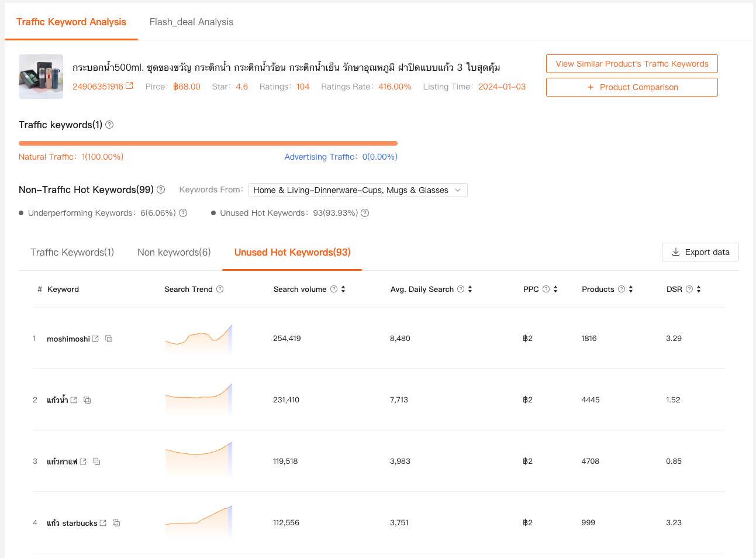Copy the moshimoshi keyword

tap(109, 339)
